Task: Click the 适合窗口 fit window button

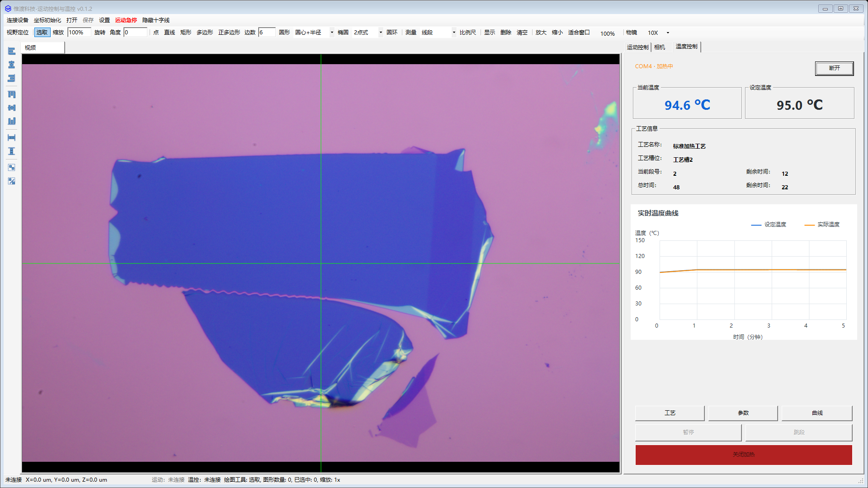Action: tap(579, 33)
